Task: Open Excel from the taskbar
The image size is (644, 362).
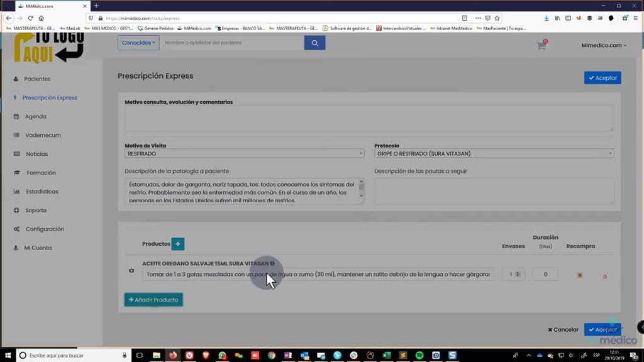Action: 387,355
